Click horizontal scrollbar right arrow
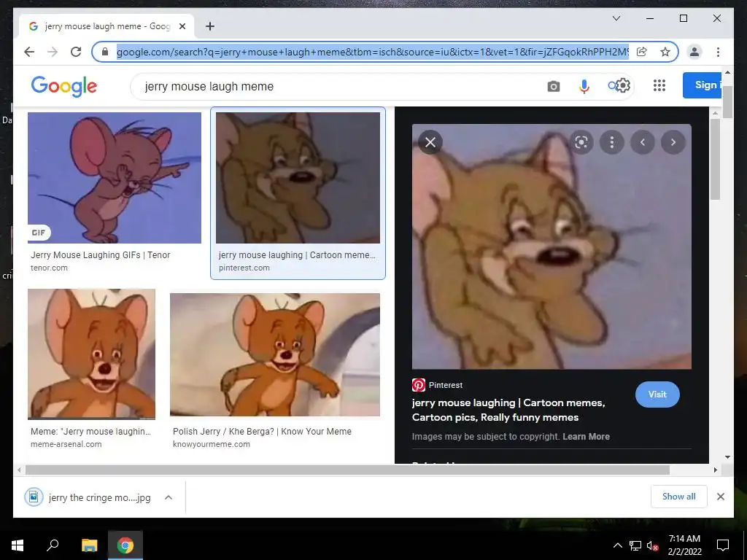 point(715,470)
